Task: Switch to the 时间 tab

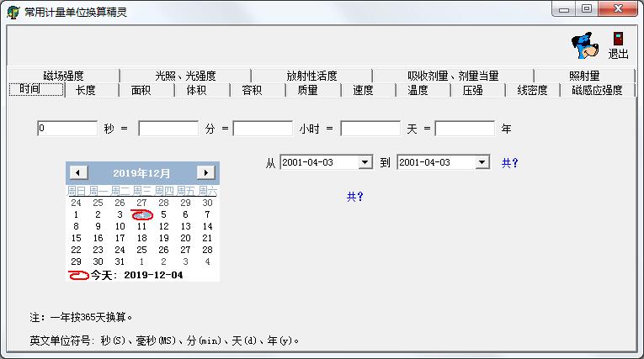Action: click(x=36, y=89)
